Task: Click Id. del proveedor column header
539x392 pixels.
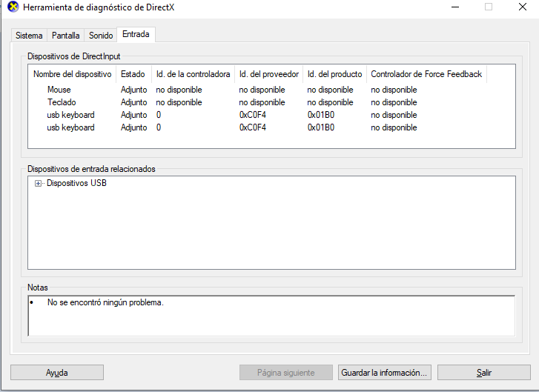Action: tap(269, 74)
